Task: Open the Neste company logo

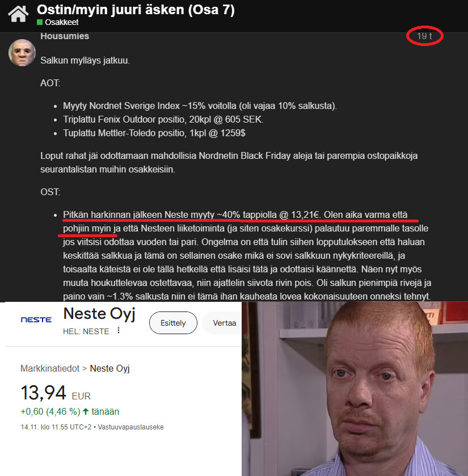Action: click(36, 319)
